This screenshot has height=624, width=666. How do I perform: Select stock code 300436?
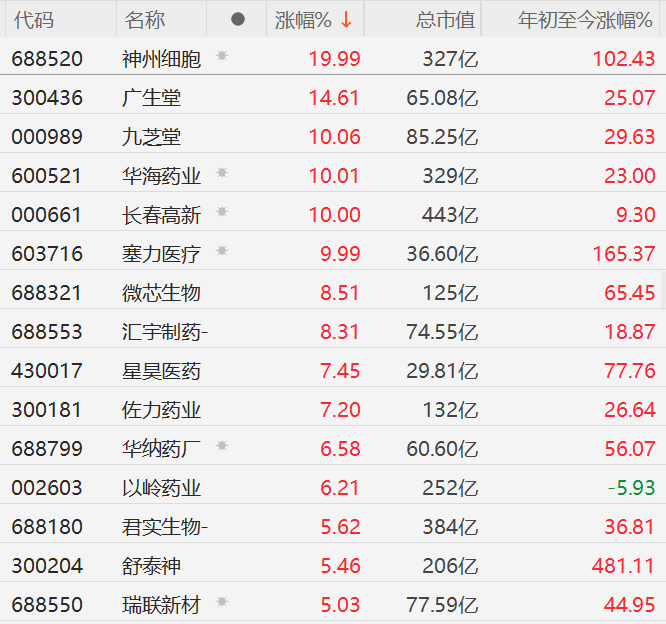click(x=47, y=98)
